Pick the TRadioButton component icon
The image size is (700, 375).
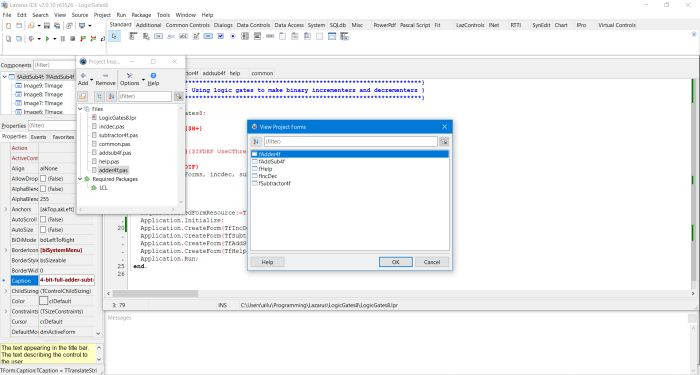pos(233,36)
